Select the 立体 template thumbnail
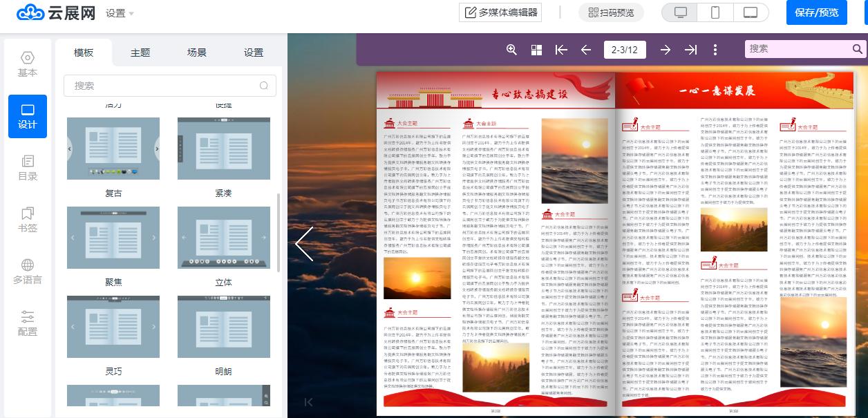The width and height of the screenshot is (868, 418). click(x=223, y=237)
